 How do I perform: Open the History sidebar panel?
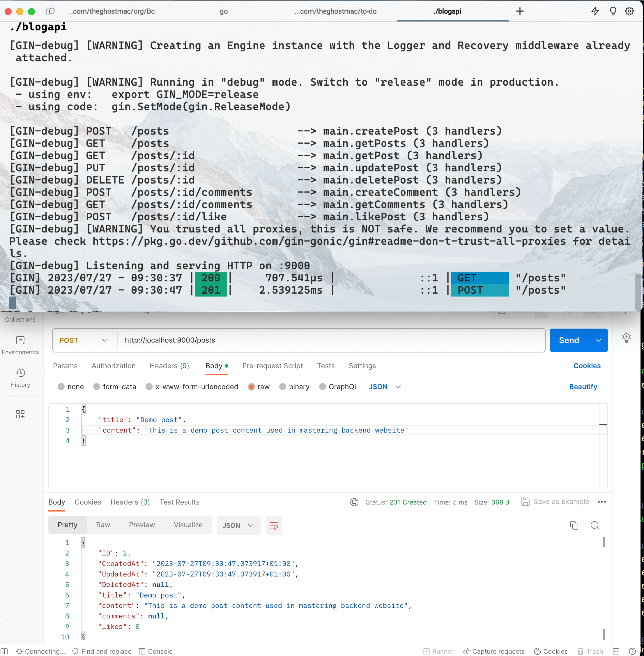click(x=20, y=378)
